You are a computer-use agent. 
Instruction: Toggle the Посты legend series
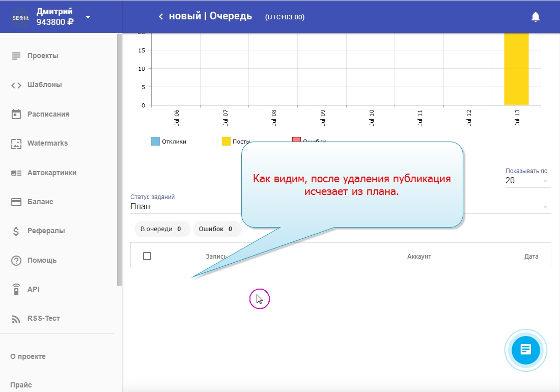235,142
